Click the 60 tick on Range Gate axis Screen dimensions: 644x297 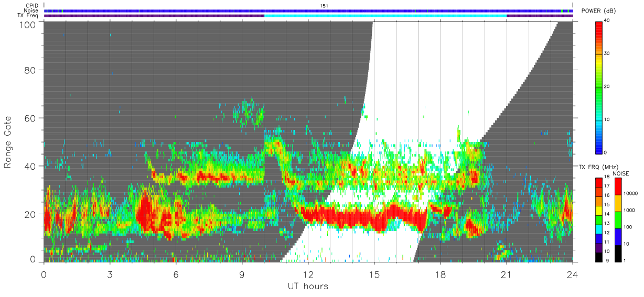coord(30,118)
